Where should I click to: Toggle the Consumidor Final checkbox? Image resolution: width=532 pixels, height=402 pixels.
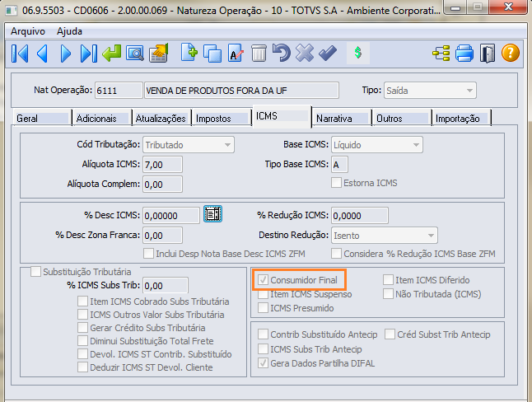tap(264, 280)
